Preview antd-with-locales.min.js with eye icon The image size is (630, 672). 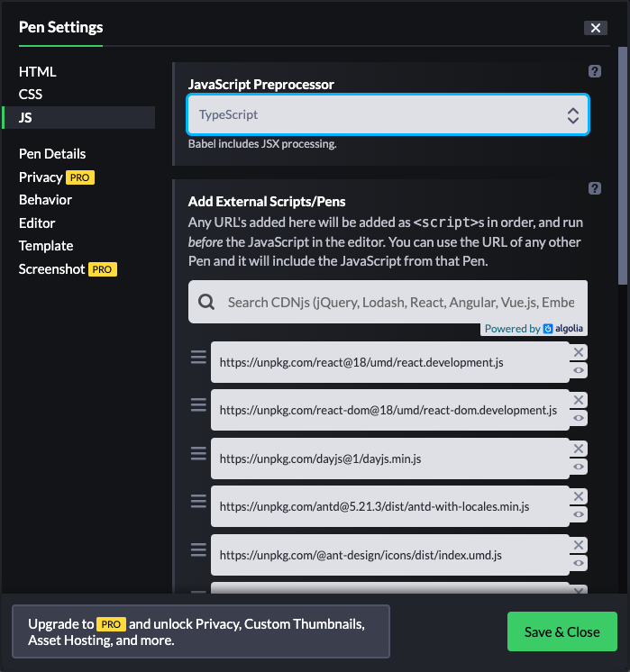(579, 514)
